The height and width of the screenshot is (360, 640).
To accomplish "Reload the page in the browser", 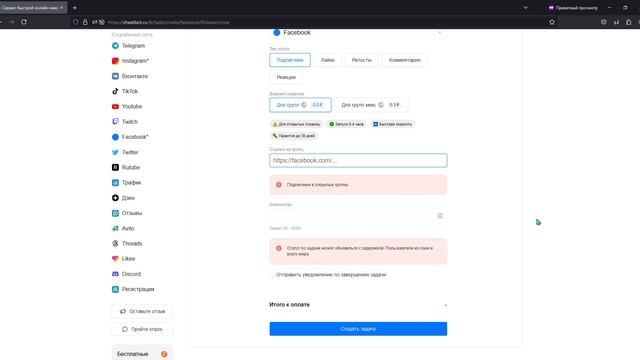I will pyautogui.click(x=24, y=22).
